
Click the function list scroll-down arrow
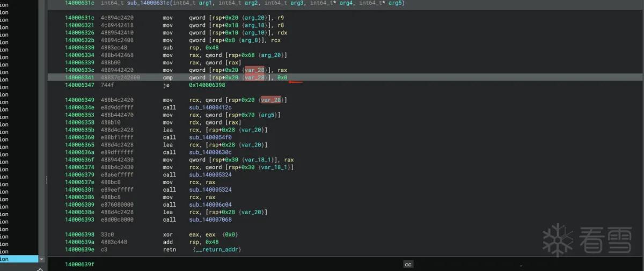(42, 259)
